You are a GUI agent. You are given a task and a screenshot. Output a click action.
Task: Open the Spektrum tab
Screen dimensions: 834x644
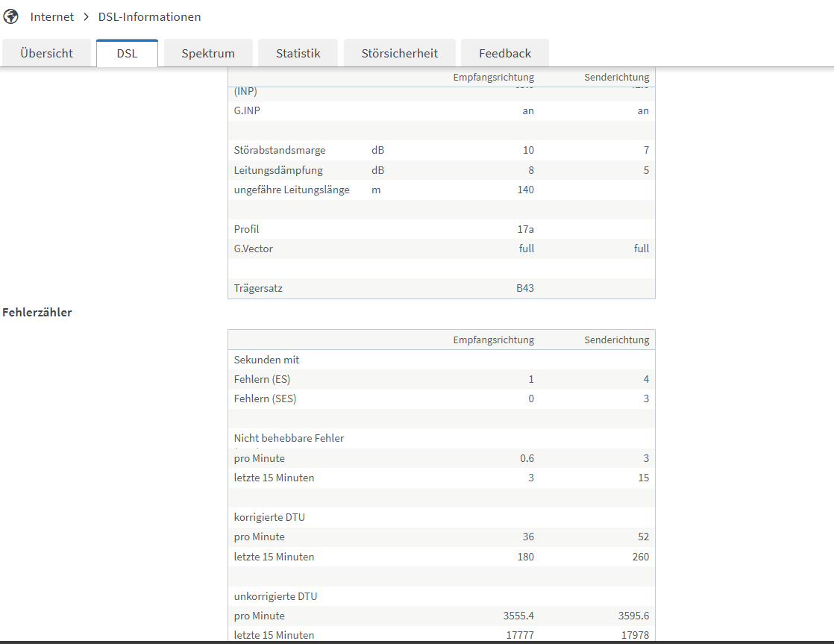coord(208,53)
